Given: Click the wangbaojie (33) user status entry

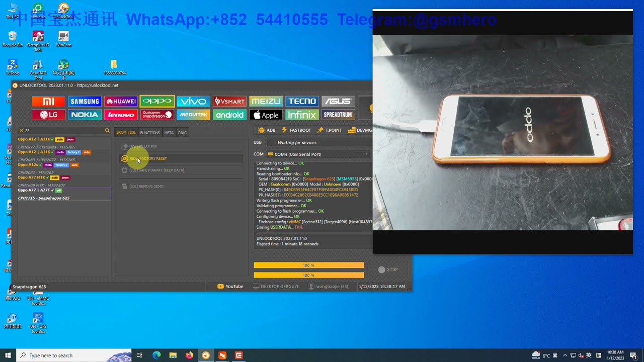Looking at the screenshot, I should (x=328, y=287).
